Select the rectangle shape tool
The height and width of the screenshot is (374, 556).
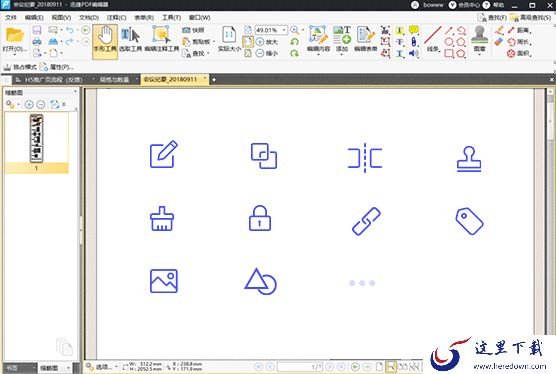(449, 53)
